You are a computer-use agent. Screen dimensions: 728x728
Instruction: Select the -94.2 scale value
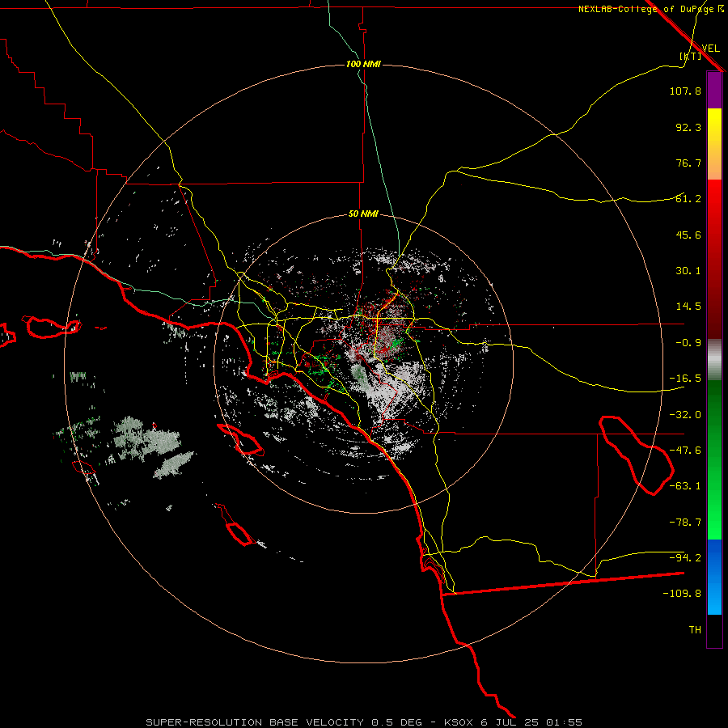coord(685,557)
